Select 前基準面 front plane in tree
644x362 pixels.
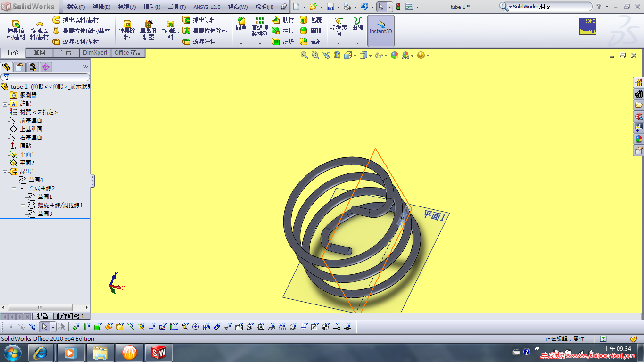(31, 121)
